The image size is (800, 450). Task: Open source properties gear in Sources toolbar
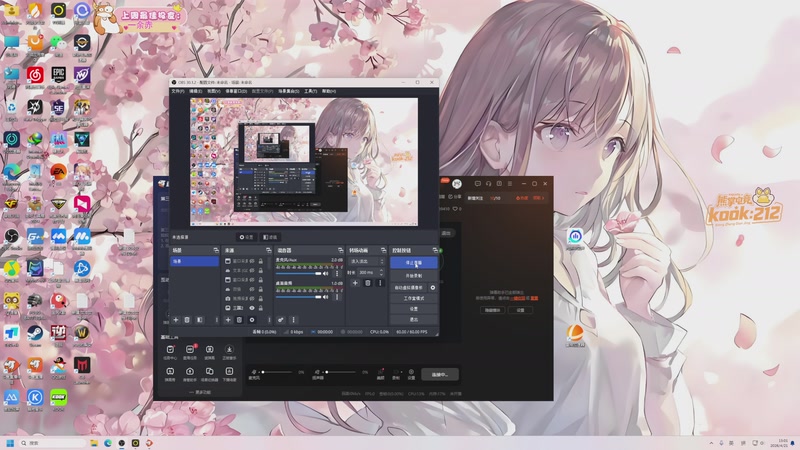pyautogui.click(x=252, y=320)
